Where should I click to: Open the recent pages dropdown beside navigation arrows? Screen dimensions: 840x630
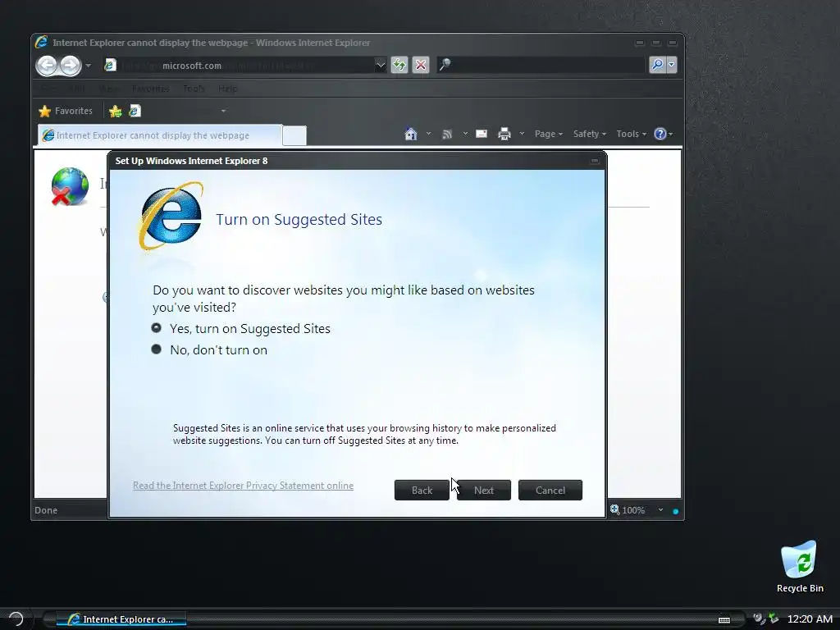click(x=89, y=66)
